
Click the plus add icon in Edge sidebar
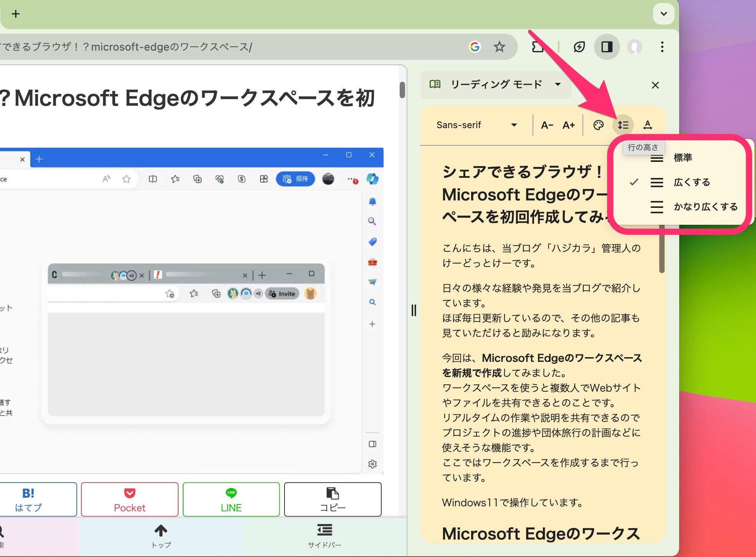click(372, 324)
